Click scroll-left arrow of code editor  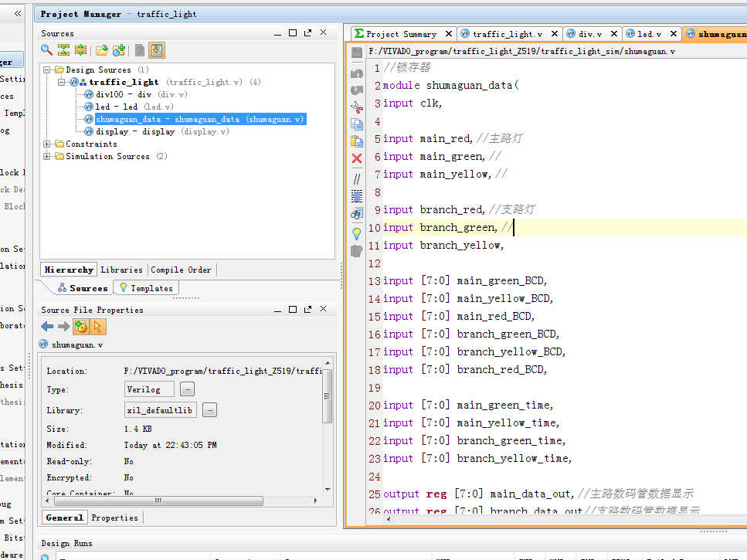[x=389, y=519]
